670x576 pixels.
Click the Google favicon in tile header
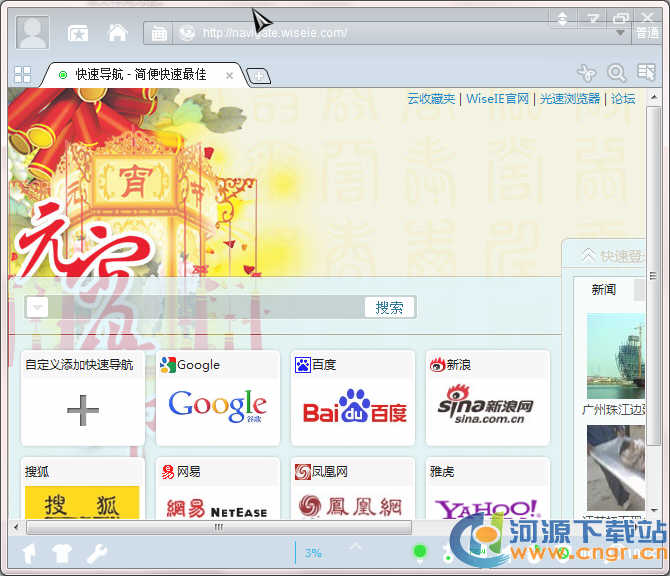[168, 365]
